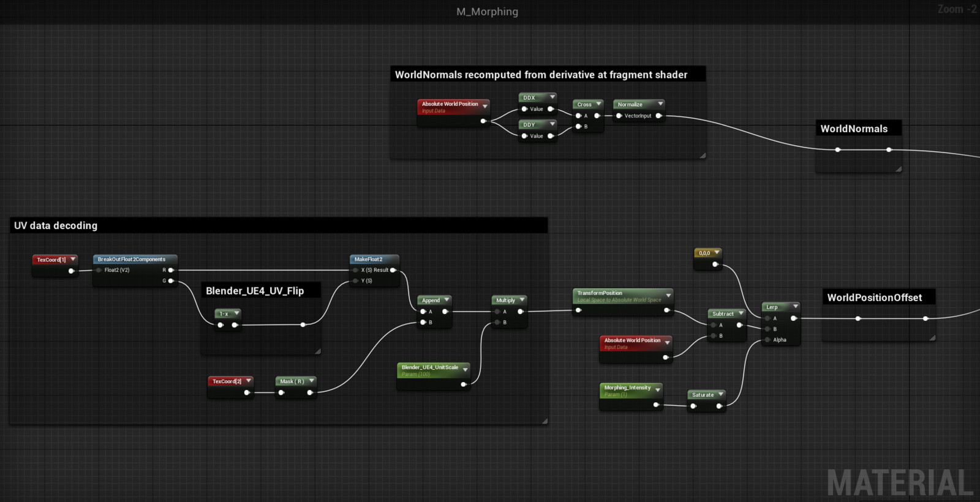The height and width of the screenshot is (502, 980).
Task: Select the 'UV data decoding' comment title
Action: 56,225
